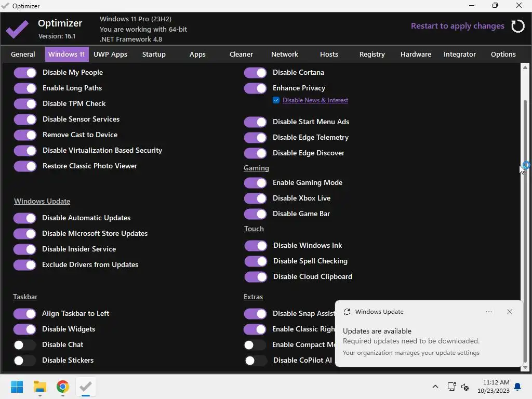Open the Integrator tab

tap(459, 54)
